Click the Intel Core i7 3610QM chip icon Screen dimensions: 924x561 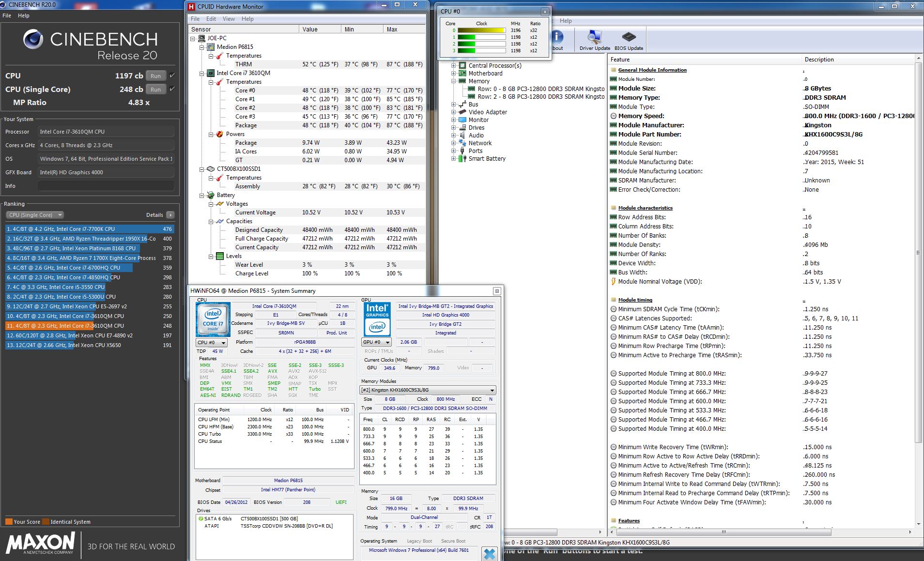(211, 73)
